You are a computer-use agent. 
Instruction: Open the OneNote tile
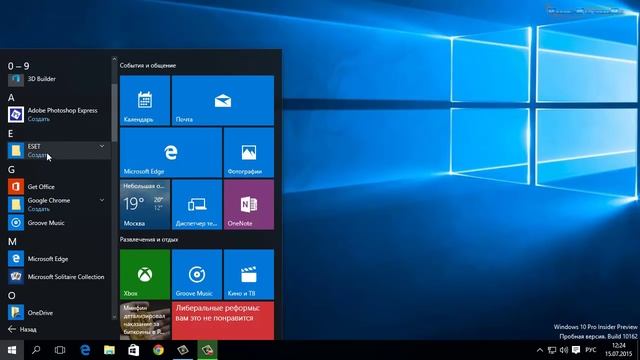pos(249,204)
